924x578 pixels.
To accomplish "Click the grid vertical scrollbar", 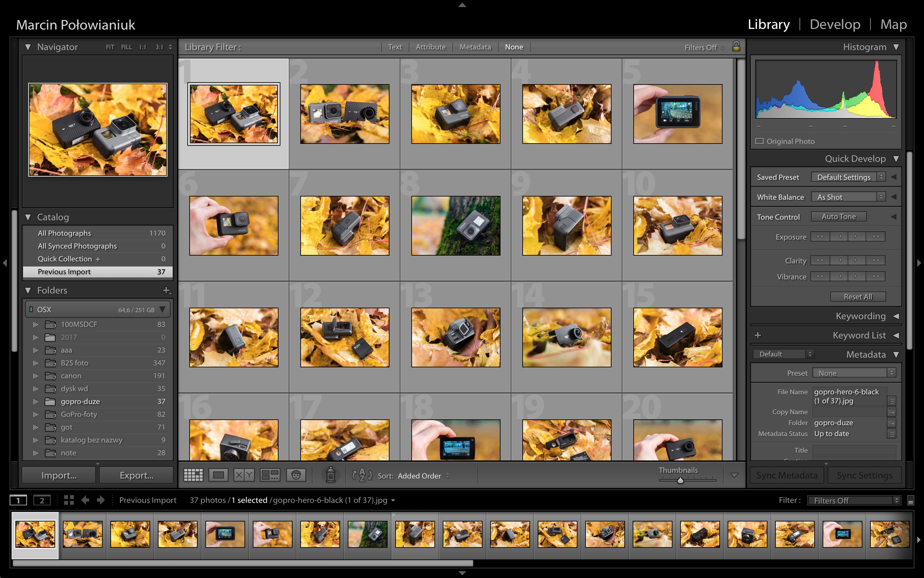I will click(x=741, y=149).
